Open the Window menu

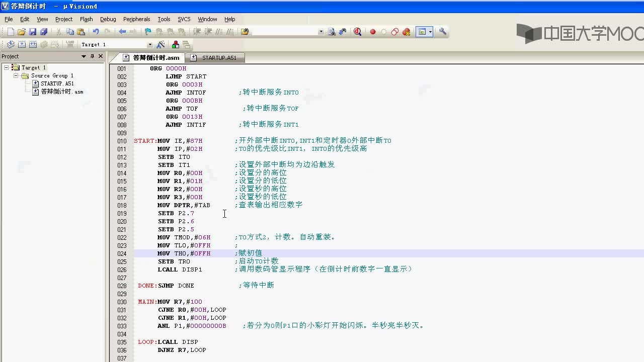[207, 19]
